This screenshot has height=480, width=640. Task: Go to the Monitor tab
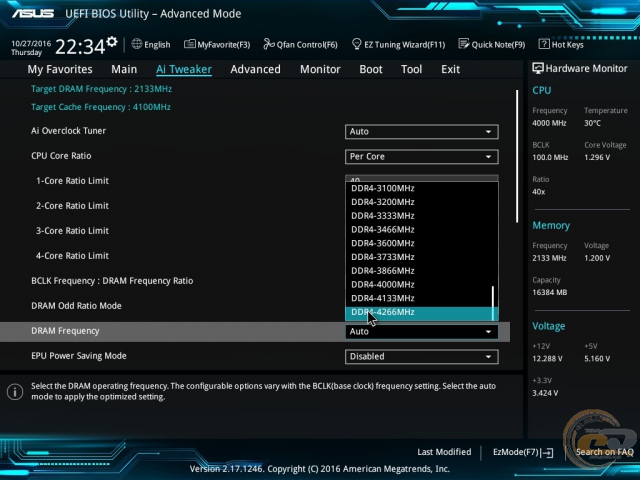(320, 69)
